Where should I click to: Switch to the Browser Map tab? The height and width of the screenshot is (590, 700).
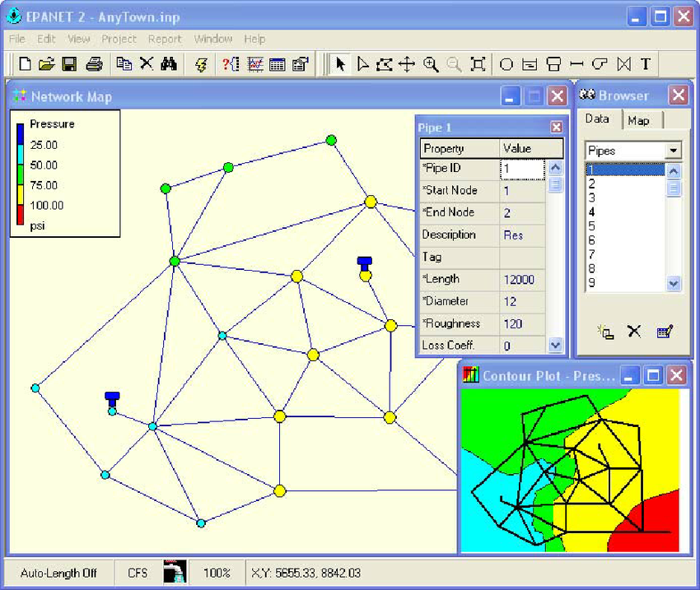(x=639, y=121)
